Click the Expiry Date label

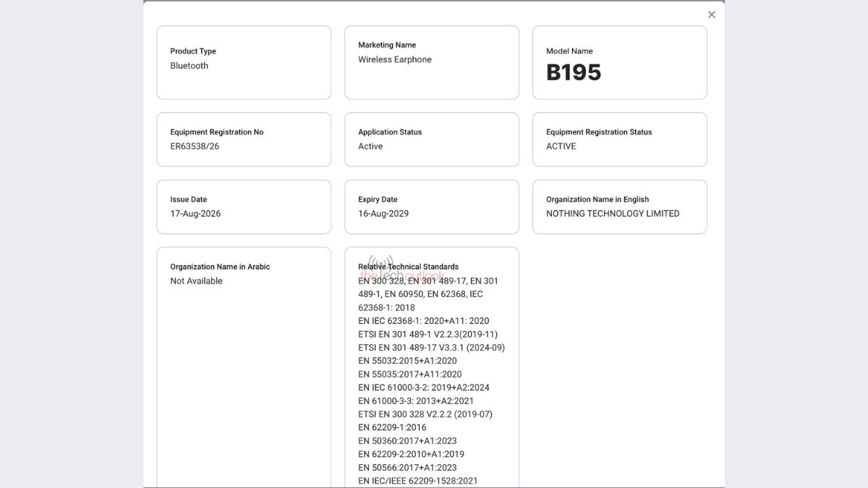[x=378, y=200]
